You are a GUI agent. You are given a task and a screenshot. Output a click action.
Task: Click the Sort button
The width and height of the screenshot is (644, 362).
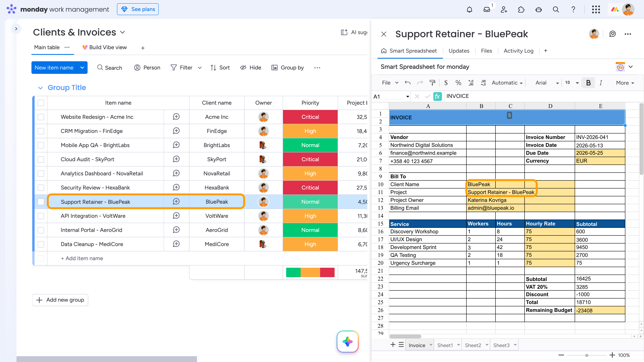[220, 68]
